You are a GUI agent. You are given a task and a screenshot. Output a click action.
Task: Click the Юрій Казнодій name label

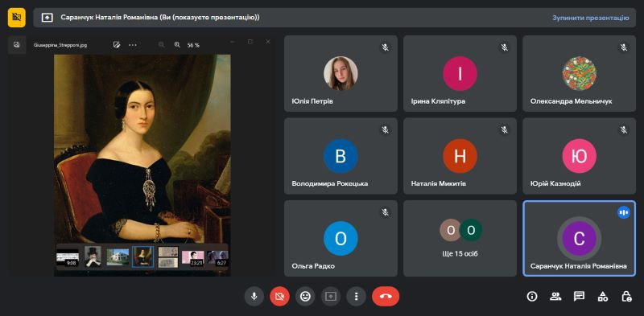coord(555,184)
